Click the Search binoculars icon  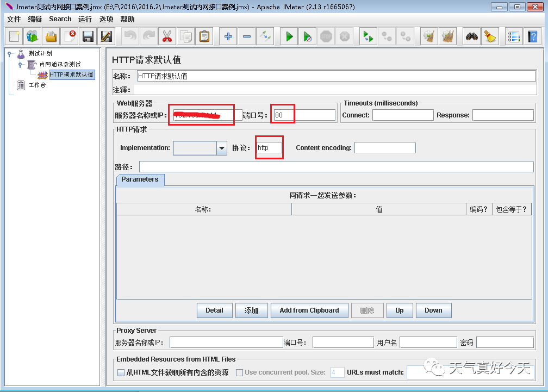click(x=472, y=36)
